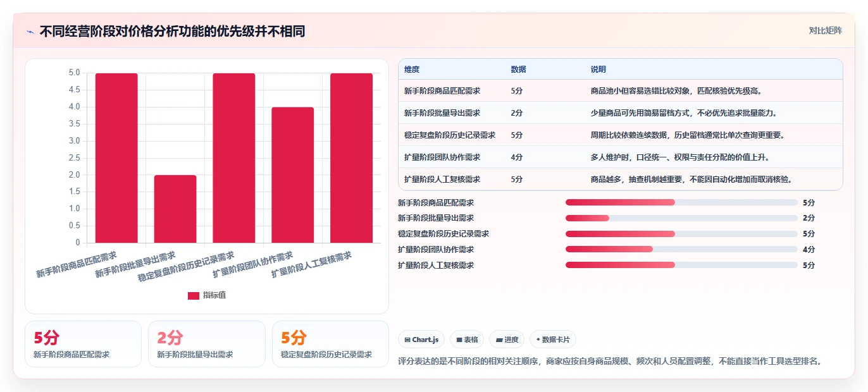Click the y-axis label 5.0
Viewport: 868px width, 392px height.
pyautogui.click(x=74, y=73)
